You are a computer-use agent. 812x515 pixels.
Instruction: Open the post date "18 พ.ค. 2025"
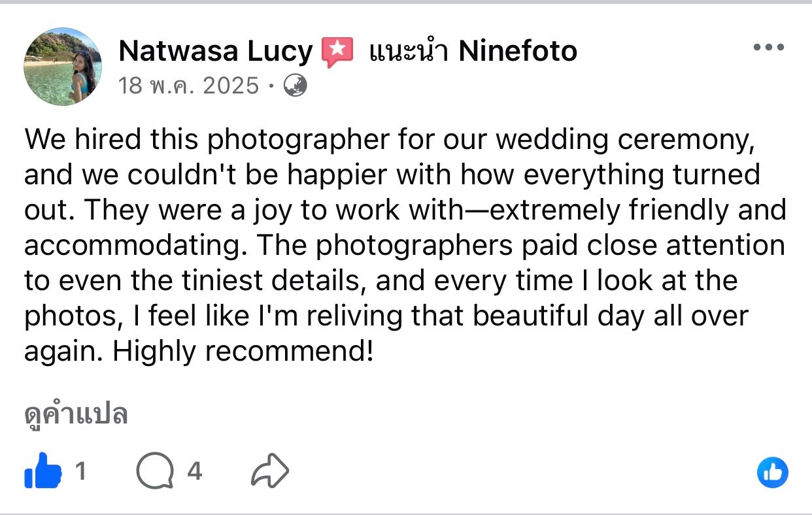click(x=189, y=86)
